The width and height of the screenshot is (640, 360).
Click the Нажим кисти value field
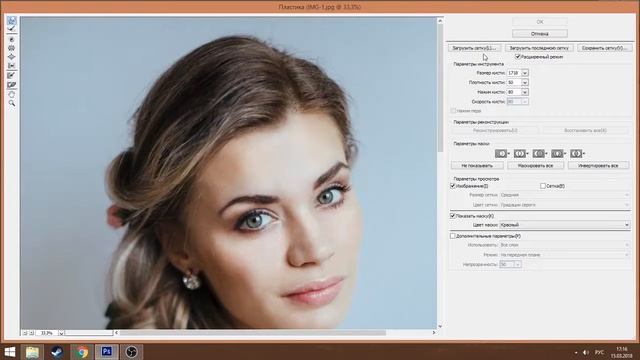[x=514, y=92]
